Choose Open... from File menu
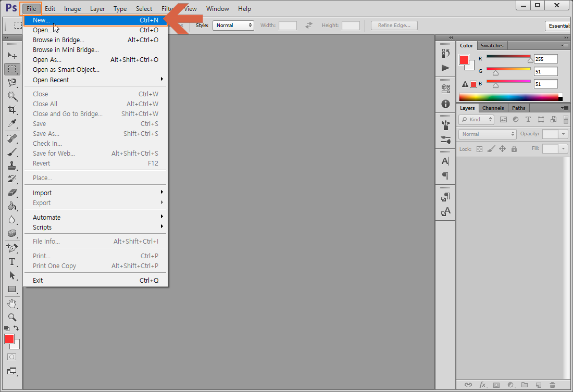The height and width of the screenshot is (392, 573). point(95,30)
